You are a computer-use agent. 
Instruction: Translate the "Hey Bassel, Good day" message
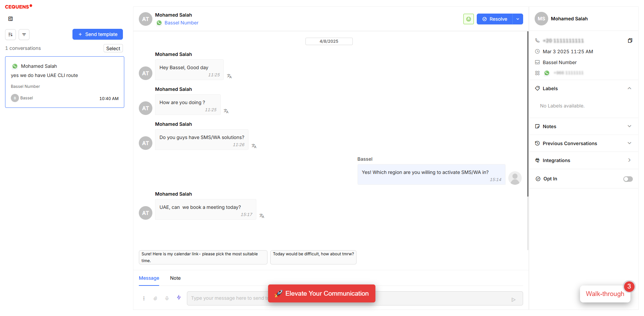(x=229, y=76)
